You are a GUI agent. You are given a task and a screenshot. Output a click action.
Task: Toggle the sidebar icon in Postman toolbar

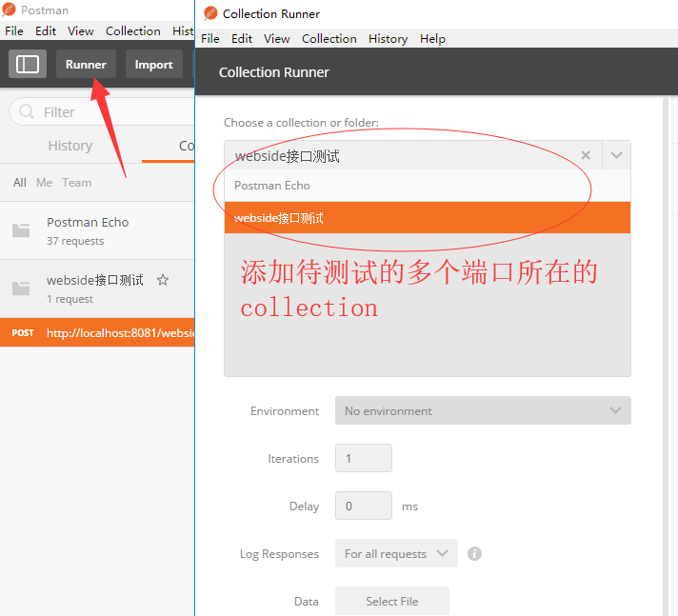(x=28, y=64)
